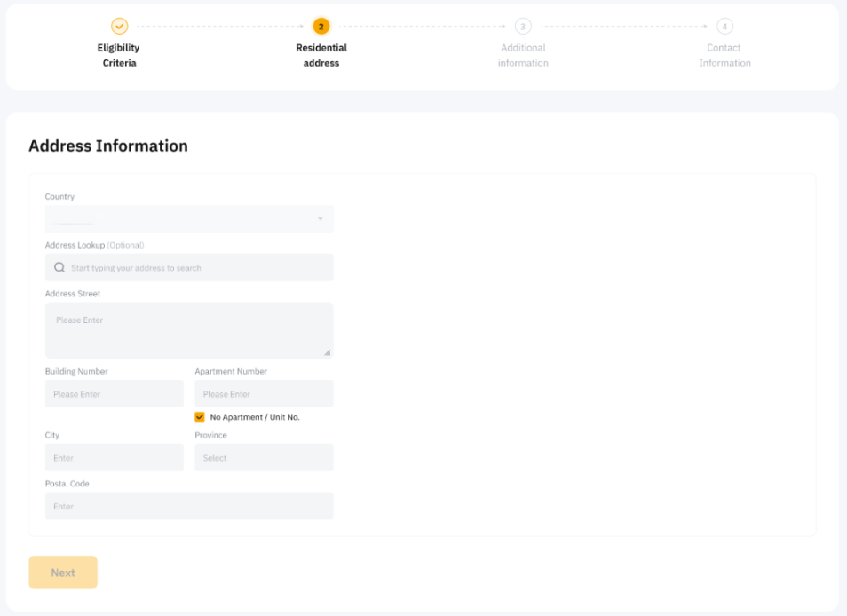Image resolution: width=847 pixels, height=616 pixels.
Task: Click the step 3 number circle
Action: 523,27
